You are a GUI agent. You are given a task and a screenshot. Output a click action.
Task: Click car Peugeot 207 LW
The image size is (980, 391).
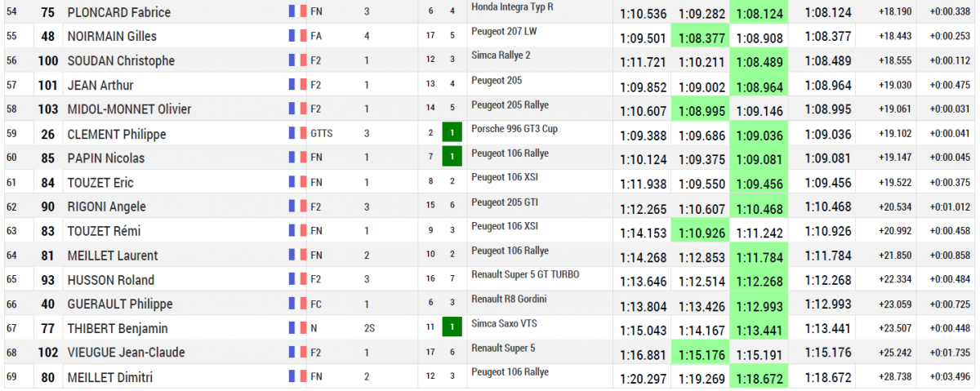[503, 31]
